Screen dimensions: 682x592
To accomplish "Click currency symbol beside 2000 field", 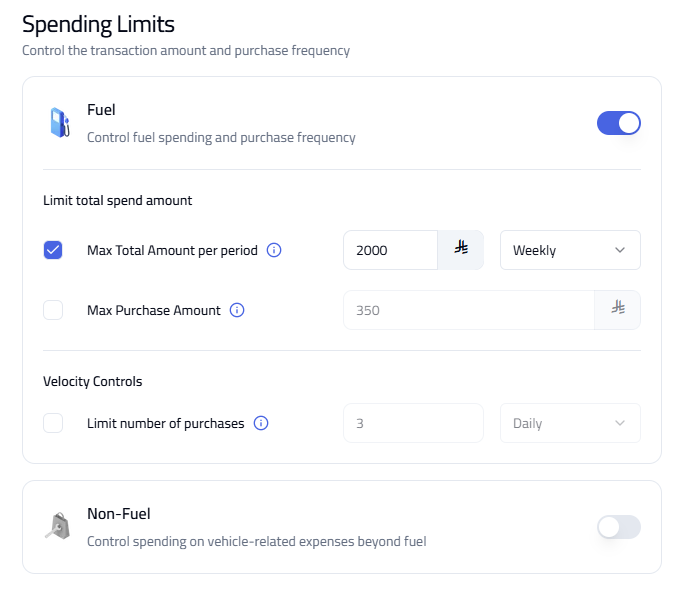I will pos(461,248).
